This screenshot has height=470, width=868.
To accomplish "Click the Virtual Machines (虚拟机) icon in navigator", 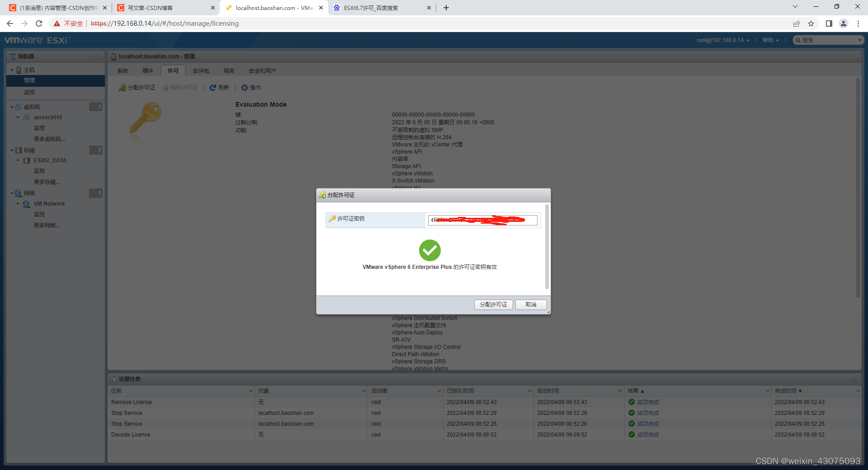I will point(19,107).
